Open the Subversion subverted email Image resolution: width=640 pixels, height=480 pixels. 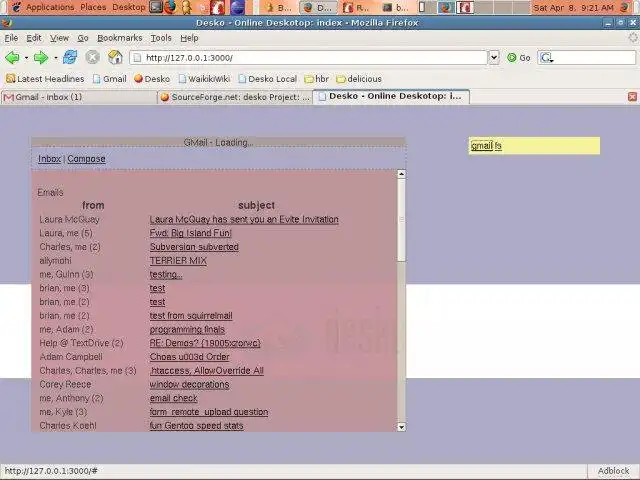[x=194, y=247]
